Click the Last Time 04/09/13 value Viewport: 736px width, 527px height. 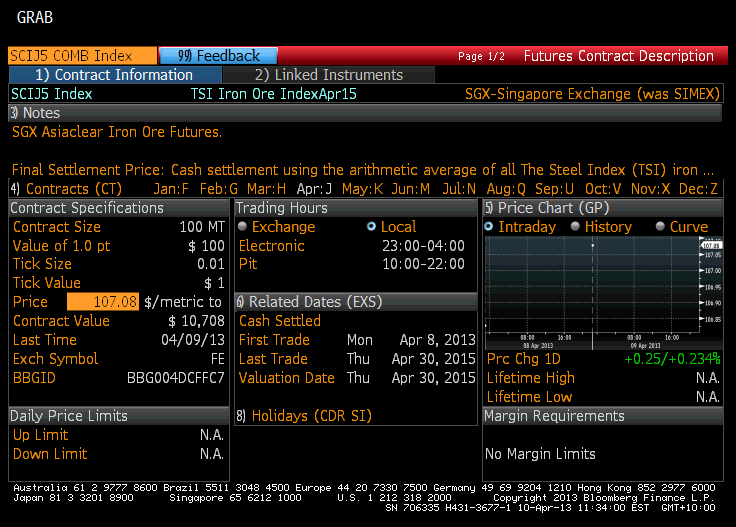pyautogui.click(x=193, y=340)
